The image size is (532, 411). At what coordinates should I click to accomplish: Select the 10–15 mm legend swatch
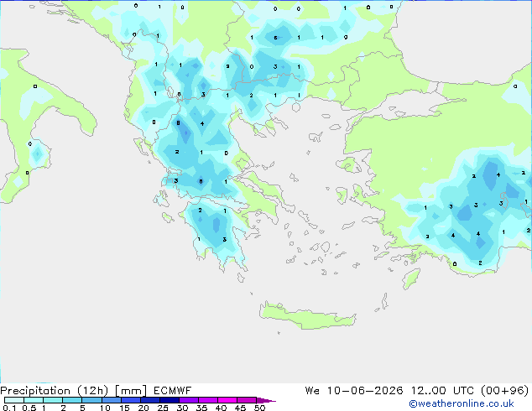click(x=112, y=400)
